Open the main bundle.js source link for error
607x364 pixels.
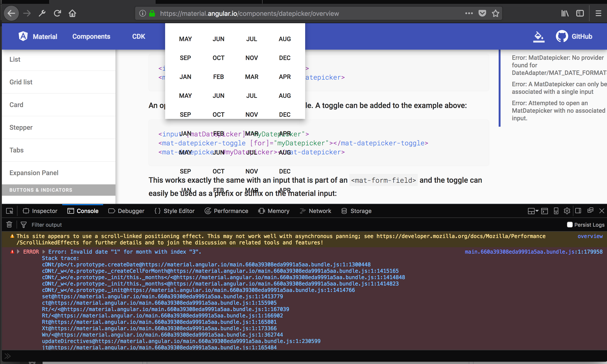[534, 252]
